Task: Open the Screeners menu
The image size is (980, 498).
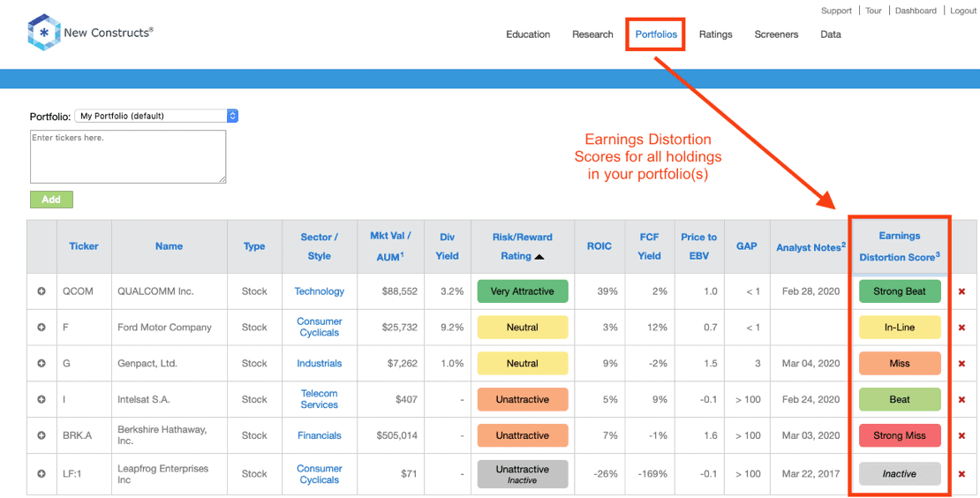Action: click(x=776, y=34)
